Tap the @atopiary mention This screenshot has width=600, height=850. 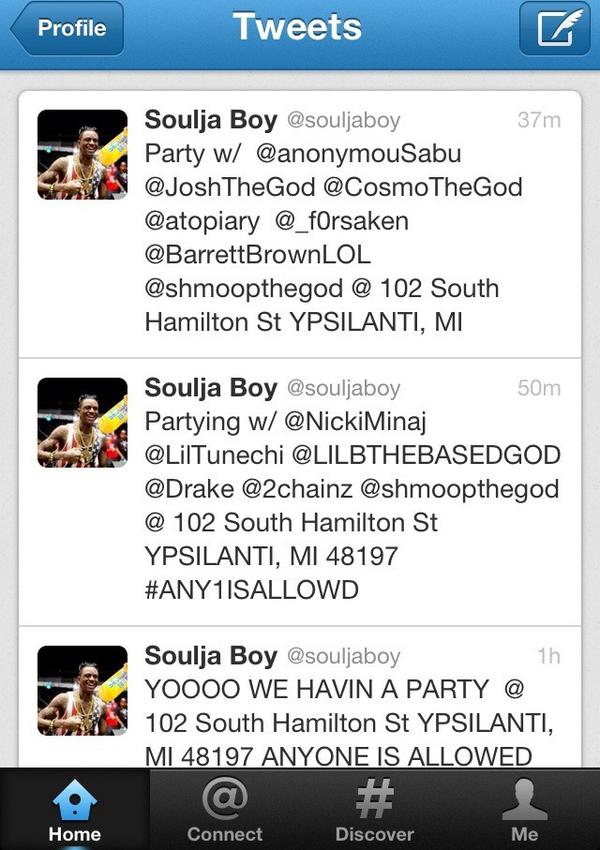click(x=202, y=222)
